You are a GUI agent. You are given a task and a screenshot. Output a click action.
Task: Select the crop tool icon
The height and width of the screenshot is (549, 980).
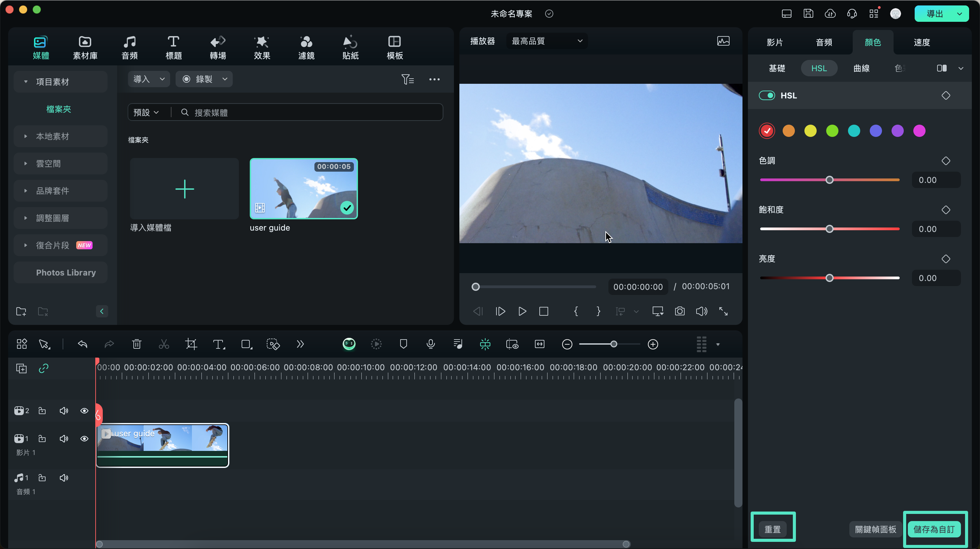click(191, 344)
